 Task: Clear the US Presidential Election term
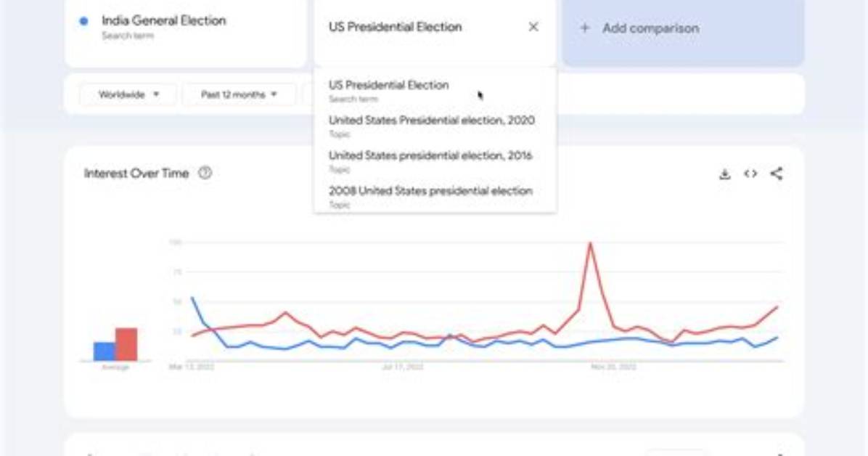(533, 27)
